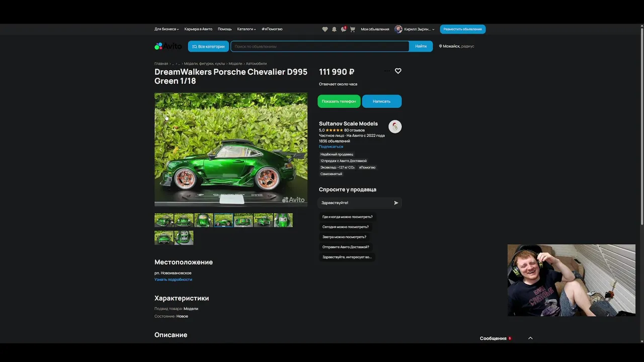Select the first photo thumbnail
Viewport: 644px width, 362px height.
164,220
